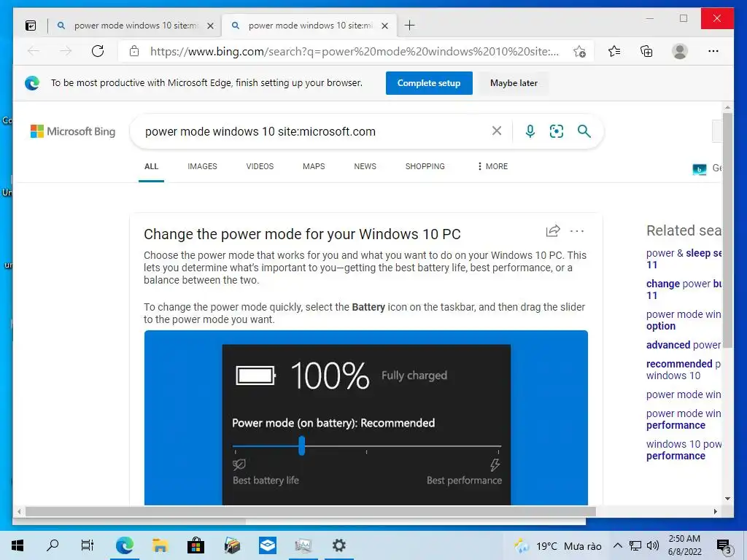
Task: Open Microsoft Store taskbar icon
Action: click(x=196, y=545)
